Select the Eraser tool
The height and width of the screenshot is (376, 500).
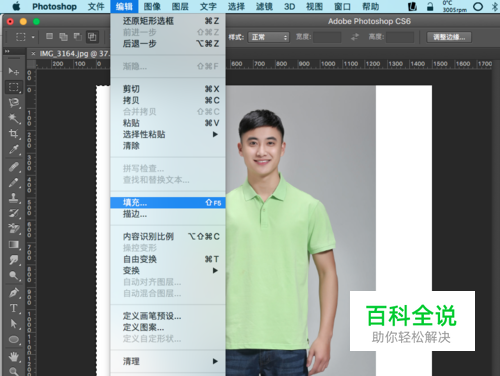pyautogui.click(x=14, y=229)
